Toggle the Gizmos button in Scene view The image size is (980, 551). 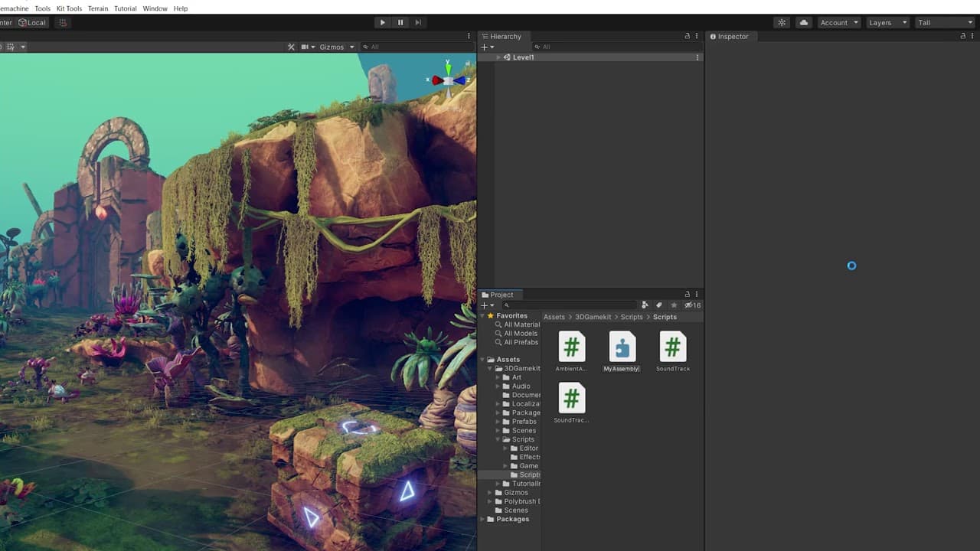pyautogui.click(x=332, y=47)
